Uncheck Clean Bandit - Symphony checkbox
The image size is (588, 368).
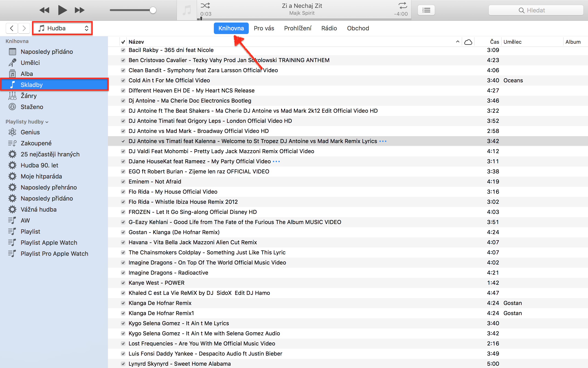tap(123, 70)
